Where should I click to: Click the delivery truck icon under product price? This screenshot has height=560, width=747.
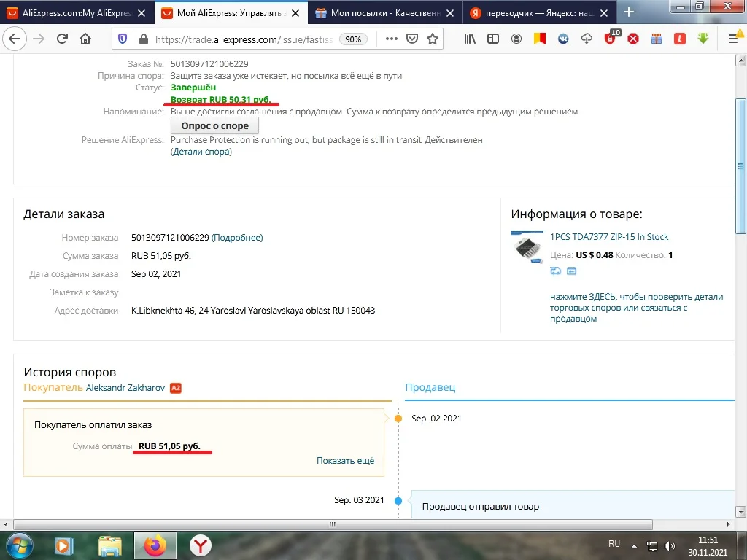point(555,271)
